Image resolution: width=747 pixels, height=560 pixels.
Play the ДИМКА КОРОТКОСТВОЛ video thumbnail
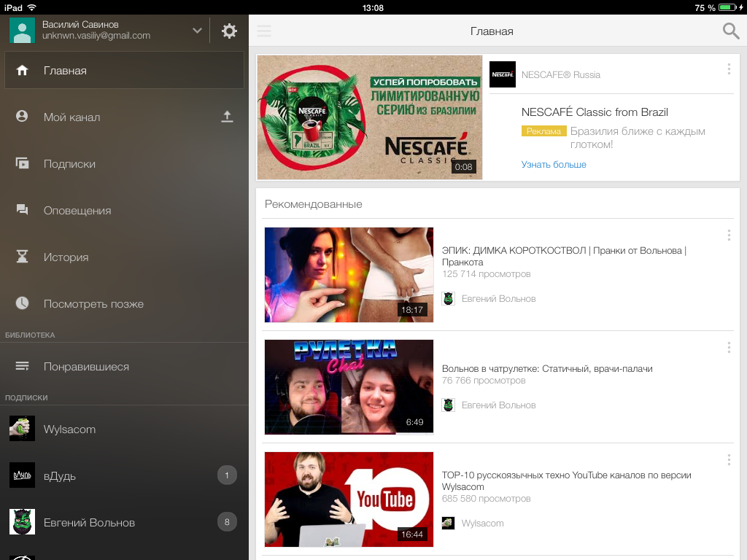click(349, 275)
